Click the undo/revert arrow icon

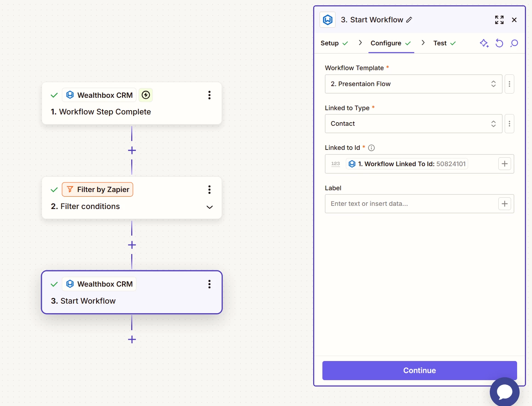(x=499, y=43)
